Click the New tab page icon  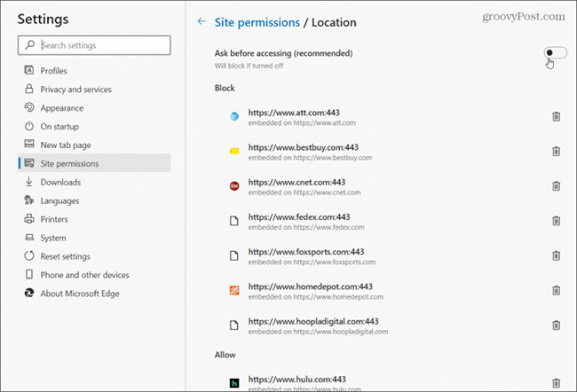(x=29, y=144)
